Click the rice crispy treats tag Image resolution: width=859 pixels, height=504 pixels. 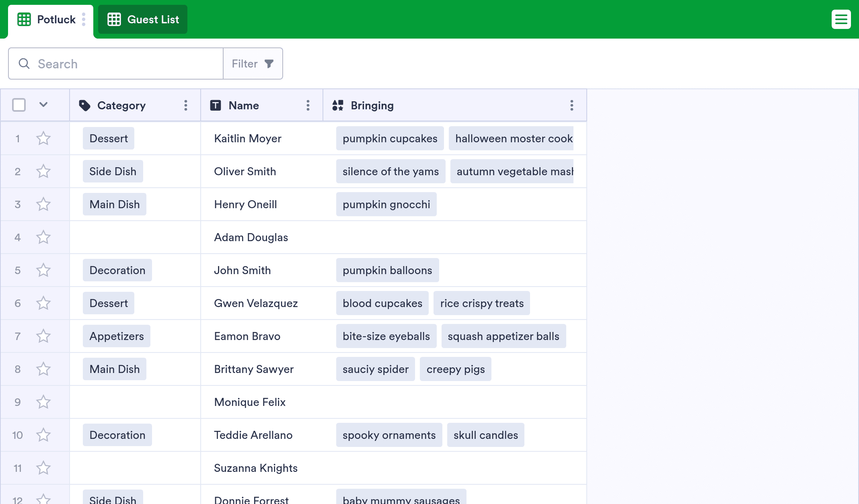click(482, 303)
